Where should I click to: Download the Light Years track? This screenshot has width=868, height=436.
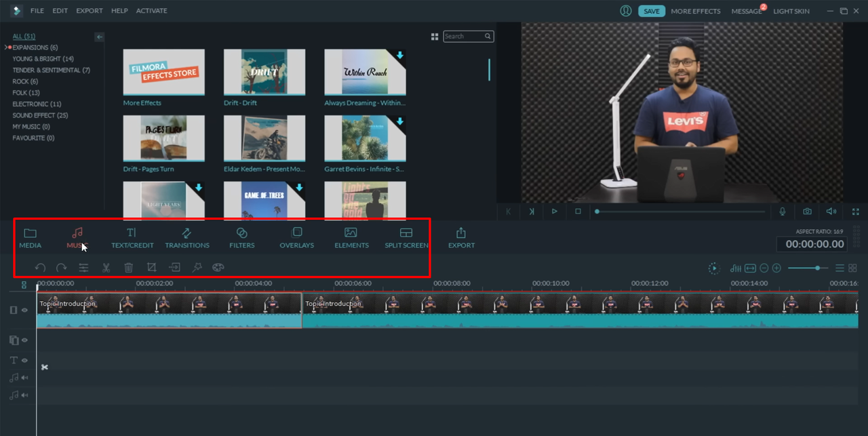(199, 188)
